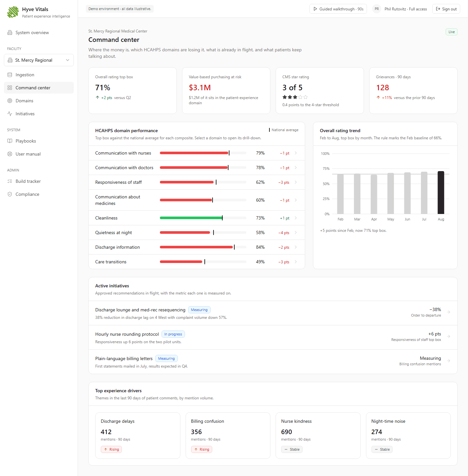Expand the Communication about medicines chevron
468x476 pixels.
296,200
